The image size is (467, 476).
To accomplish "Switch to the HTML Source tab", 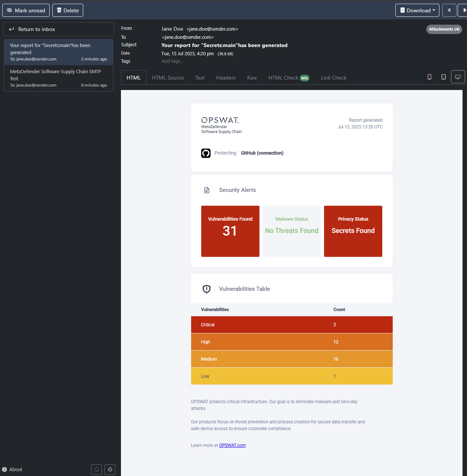I will [x=168, y=78].
